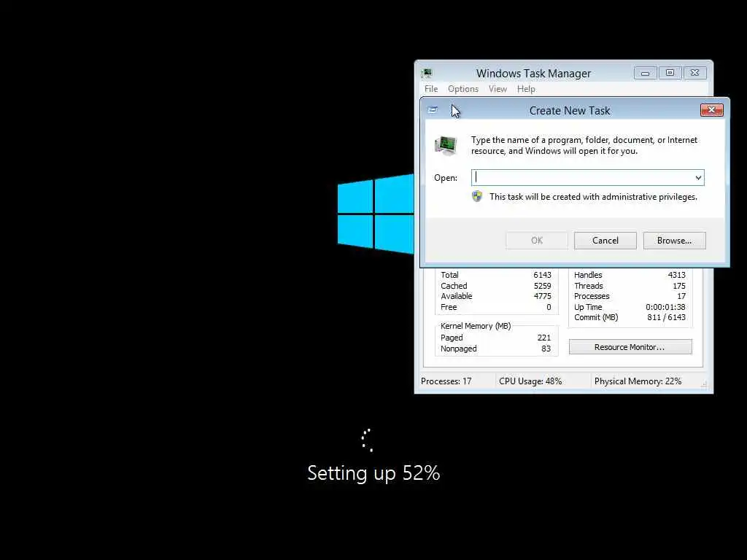Click the 'Threads' row label
The width and height of the screenshot is (747, 560).
(589, 286)
